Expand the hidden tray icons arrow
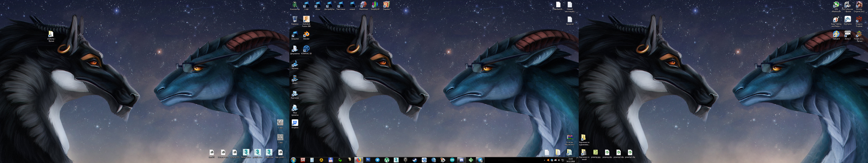 click(544, 160)
